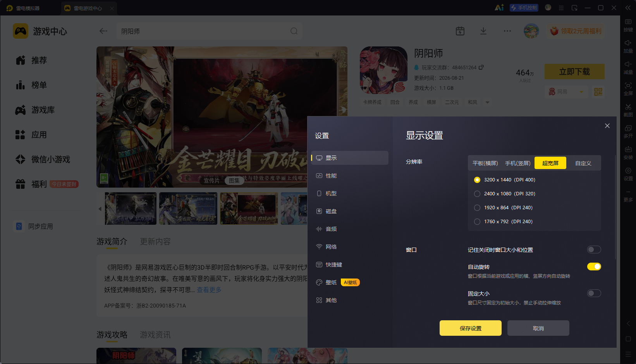Click the 阴阳师 search input field
The width and height of the screenshot is (636, 364).
tap(210, 31)
